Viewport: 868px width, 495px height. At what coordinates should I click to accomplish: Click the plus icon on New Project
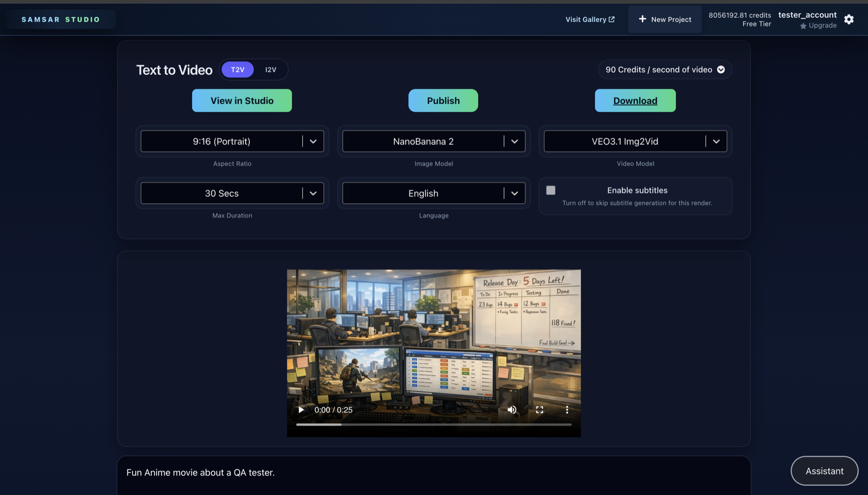point(642,19)
